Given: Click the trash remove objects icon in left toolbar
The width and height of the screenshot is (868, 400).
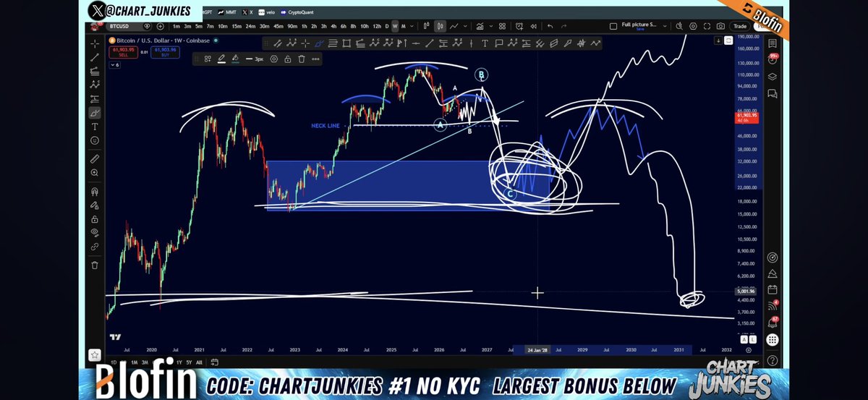Looking at the screenshot, I should pyautogui.click(x=95, y=265).
